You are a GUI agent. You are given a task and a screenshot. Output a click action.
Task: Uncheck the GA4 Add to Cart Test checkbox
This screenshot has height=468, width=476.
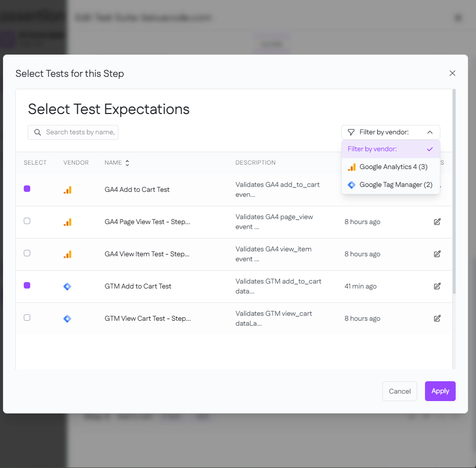[x=27, y=189]
